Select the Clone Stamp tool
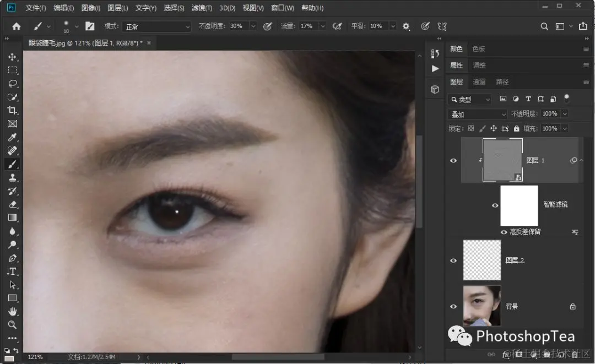595x364 pixels. 12,178
